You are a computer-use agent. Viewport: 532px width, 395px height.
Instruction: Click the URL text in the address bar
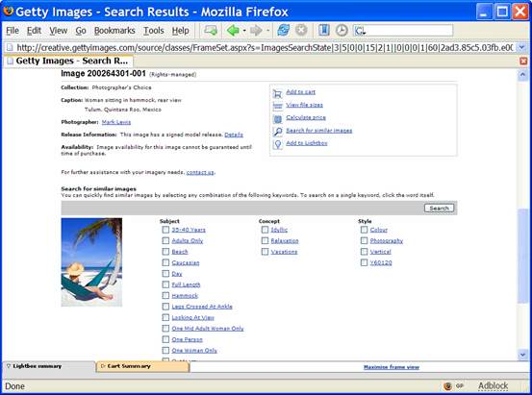[265, 47]
